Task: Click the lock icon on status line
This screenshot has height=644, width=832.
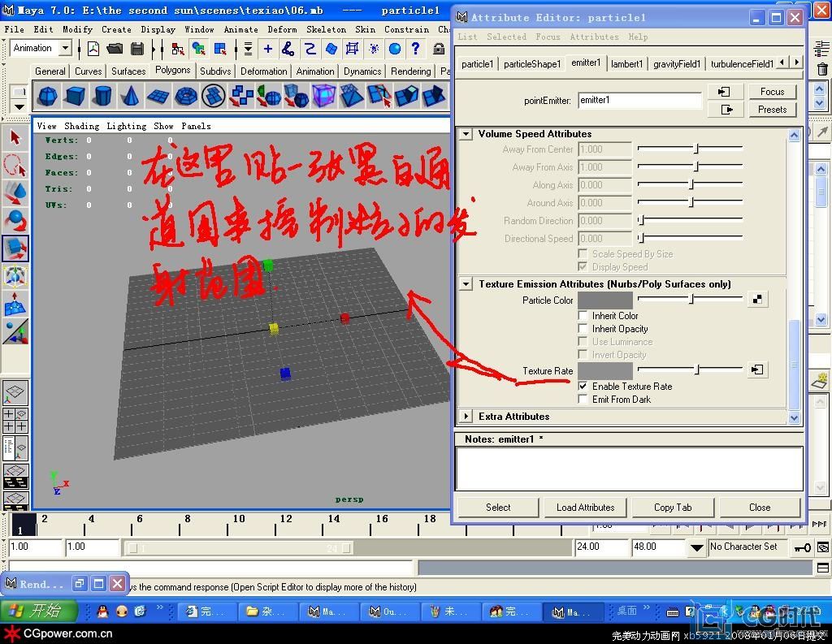Action: pos(438,49)
